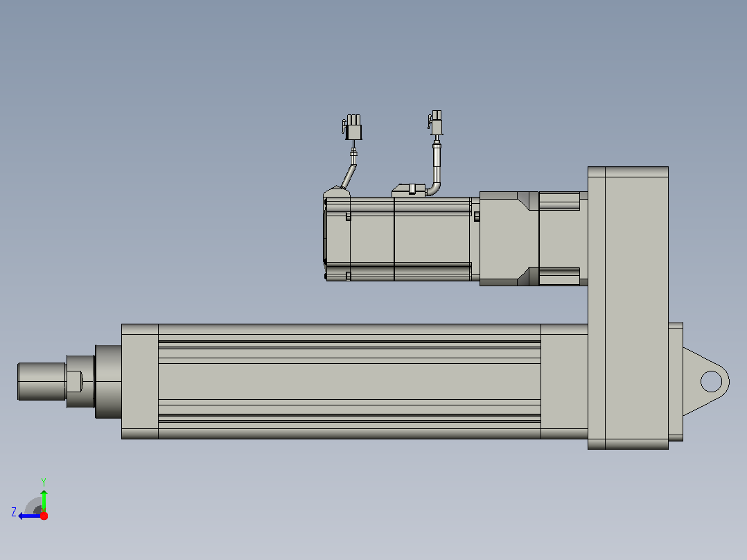Click the right narrow cable connector plug

click(435, 123)
